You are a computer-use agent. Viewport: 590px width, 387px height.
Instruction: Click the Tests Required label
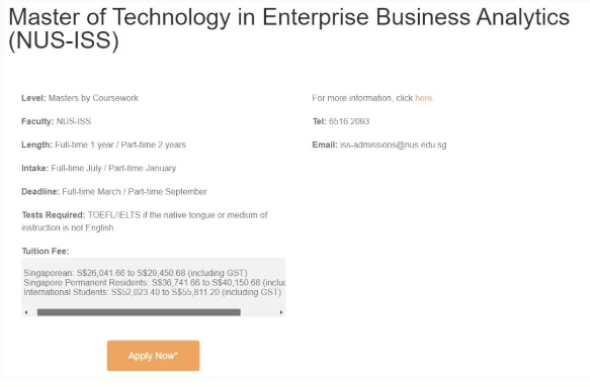pos(53,215)
